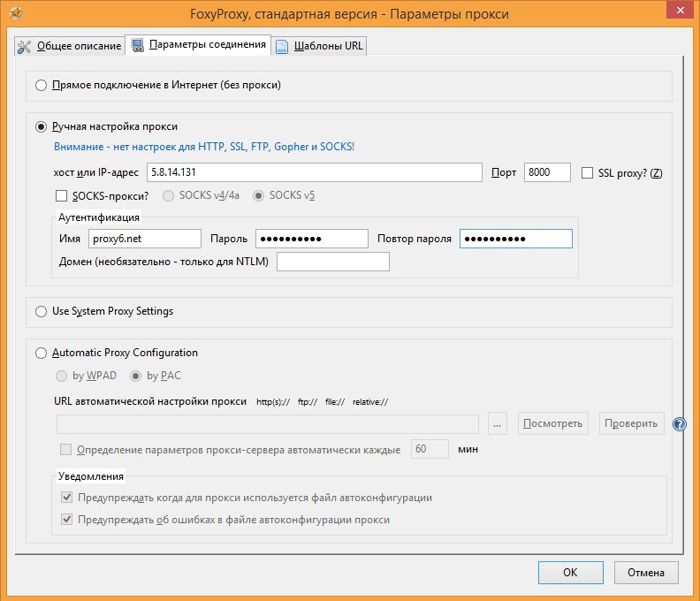Select Прямое подключение в Интернет radio button
The width and height of the screenshot is (700, 601).
(41, 86)
